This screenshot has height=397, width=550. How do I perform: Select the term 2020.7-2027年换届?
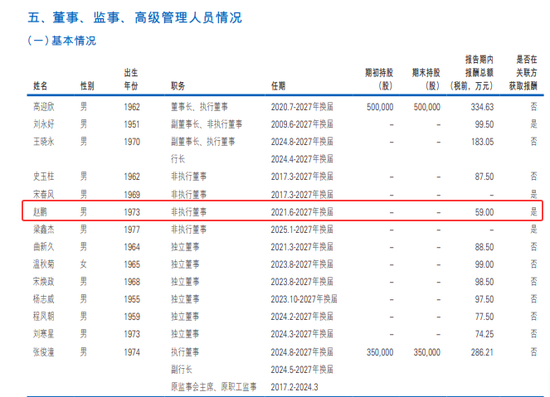click(x=302, y=107)
